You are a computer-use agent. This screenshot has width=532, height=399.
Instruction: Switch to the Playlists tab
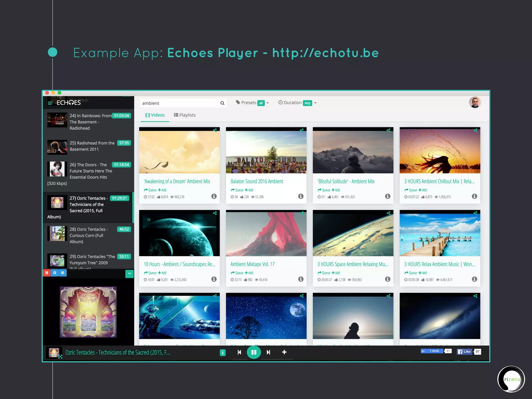[185, 115]
